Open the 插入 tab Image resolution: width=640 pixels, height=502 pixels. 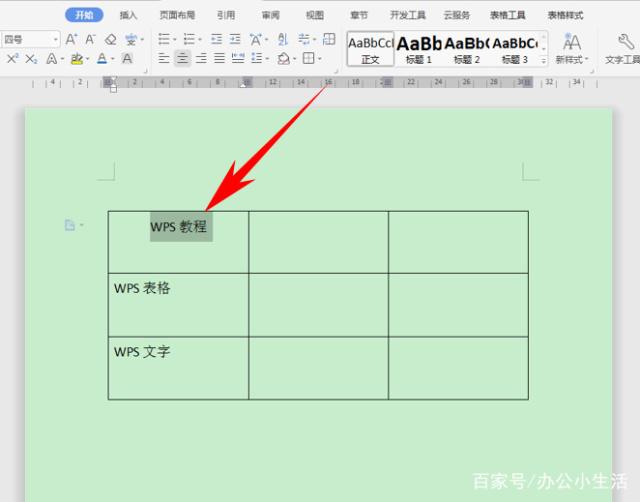pos(128,15)
